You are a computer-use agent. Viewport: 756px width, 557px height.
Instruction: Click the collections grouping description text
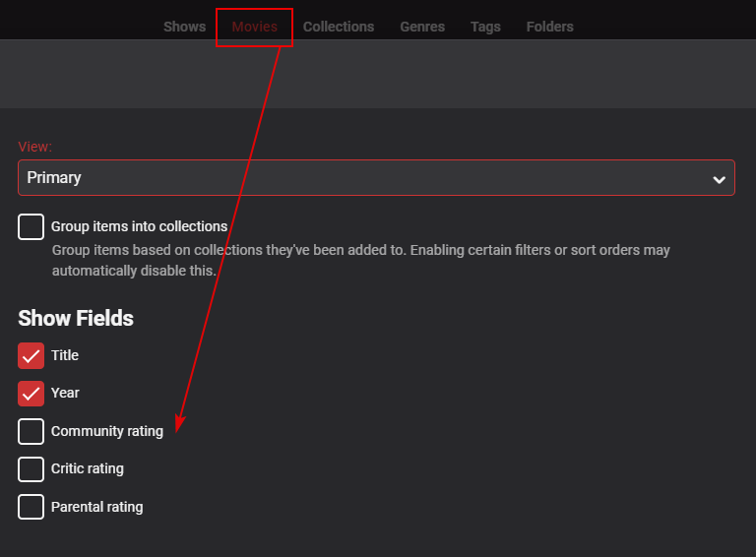click(360, 260)
